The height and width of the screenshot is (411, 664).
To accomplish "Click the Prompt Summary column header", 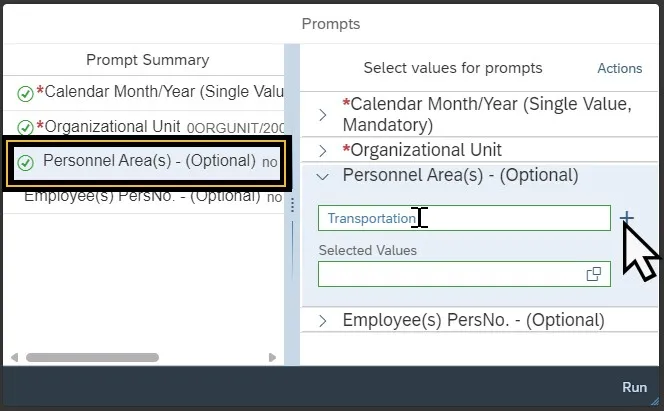I will coord(147,60).
